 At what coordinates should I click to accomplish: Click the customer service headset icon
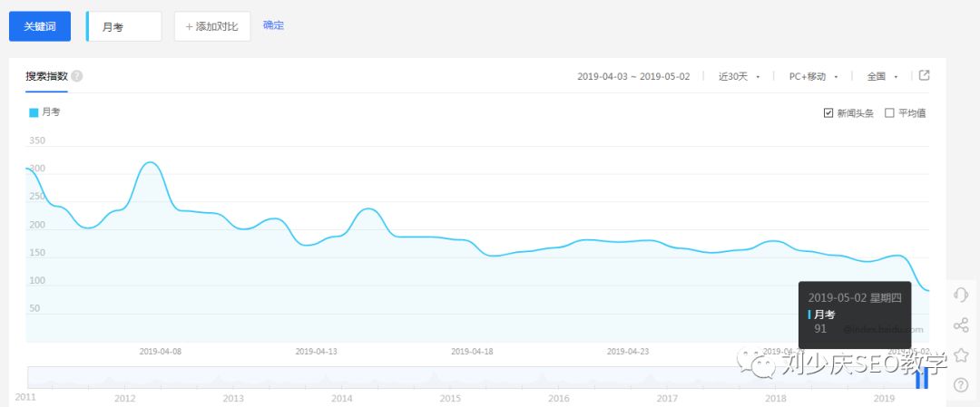pyautogui.click(x=961, y=295)
